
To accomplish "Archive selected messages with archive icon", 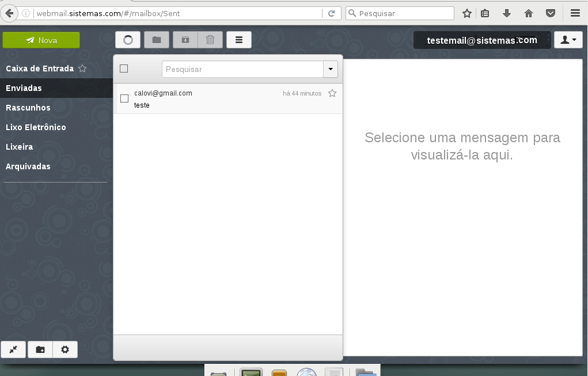I will pyautogui.click(x=185, y=40).
